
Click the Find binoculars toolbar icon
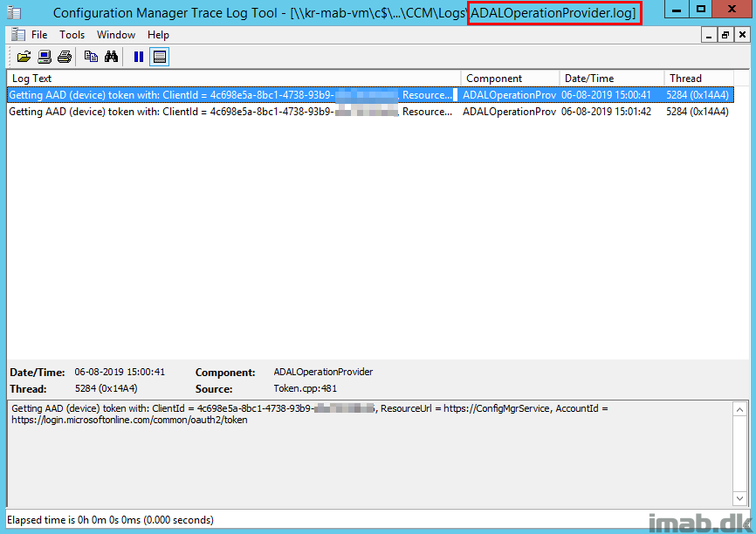coord(112,57)
